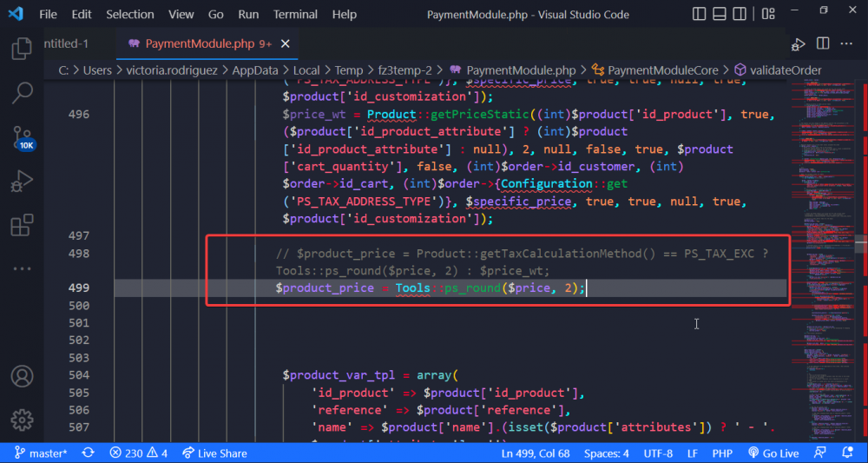Expand the Users breadcrumb segment
The image size is (868, 463).
pyautogui.click(x=97, y=70)
